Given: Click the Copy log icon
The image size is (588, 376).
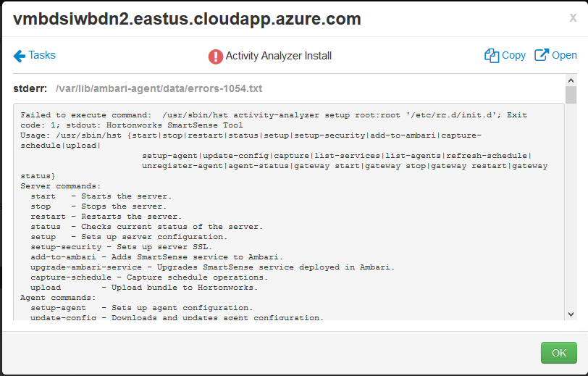Looking at the screenshot, I should pos(492,56).
